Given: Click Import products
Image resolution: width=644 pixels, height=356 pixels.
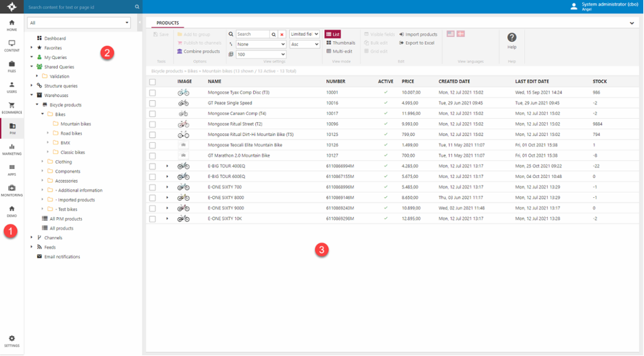Looking at the screenshot, I should 418,34.
